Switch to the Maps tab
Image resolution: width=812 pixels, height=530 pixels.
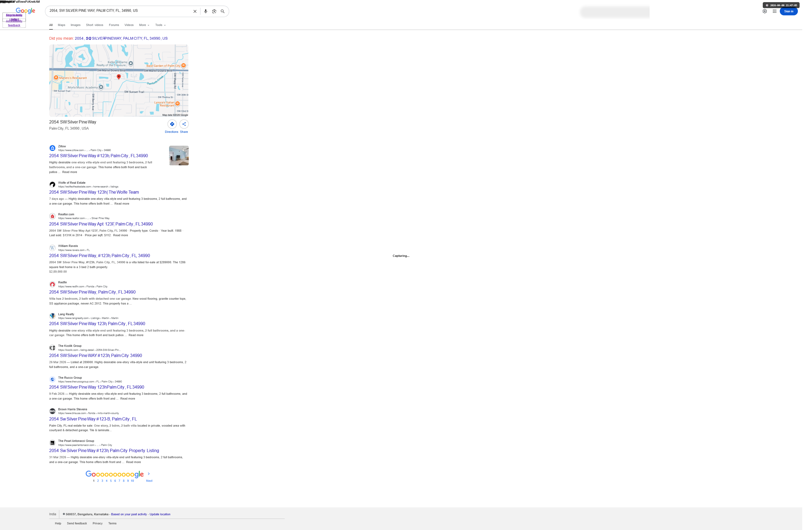(62, 25)
